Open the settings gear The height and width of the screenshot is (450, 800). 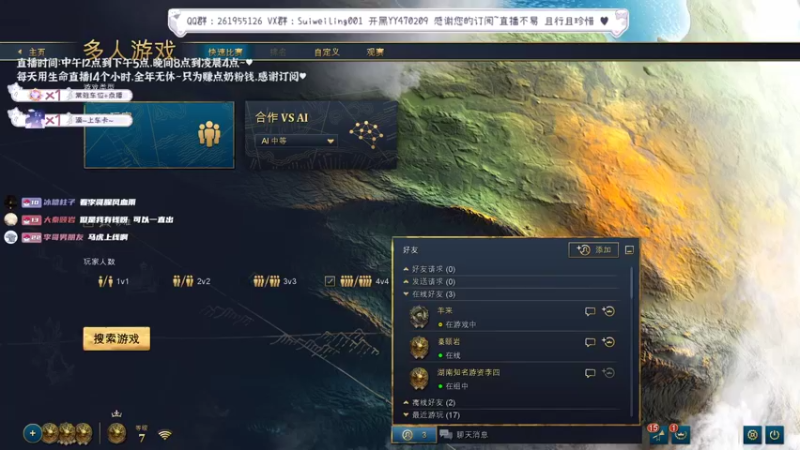752,435
